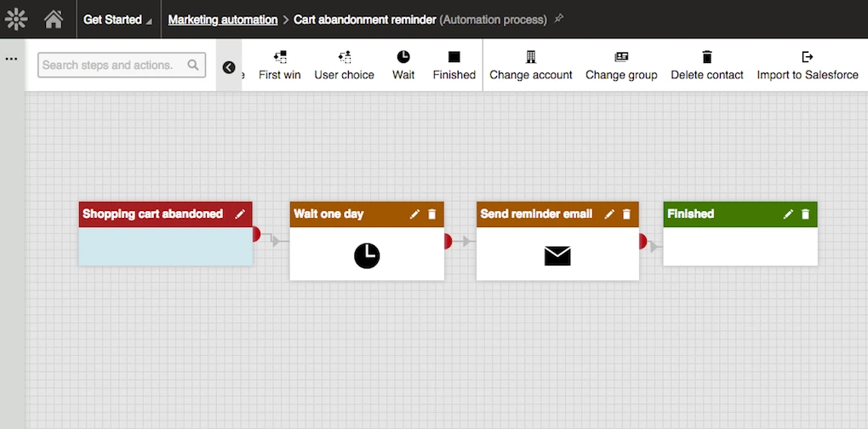Open the Get Started dropdown menu
The width and height of the screenshot is (868, 429).
point(118,20)
